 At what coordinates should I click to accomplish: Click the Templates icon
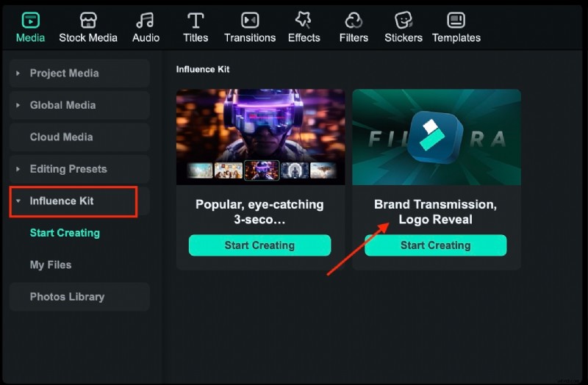456,21
